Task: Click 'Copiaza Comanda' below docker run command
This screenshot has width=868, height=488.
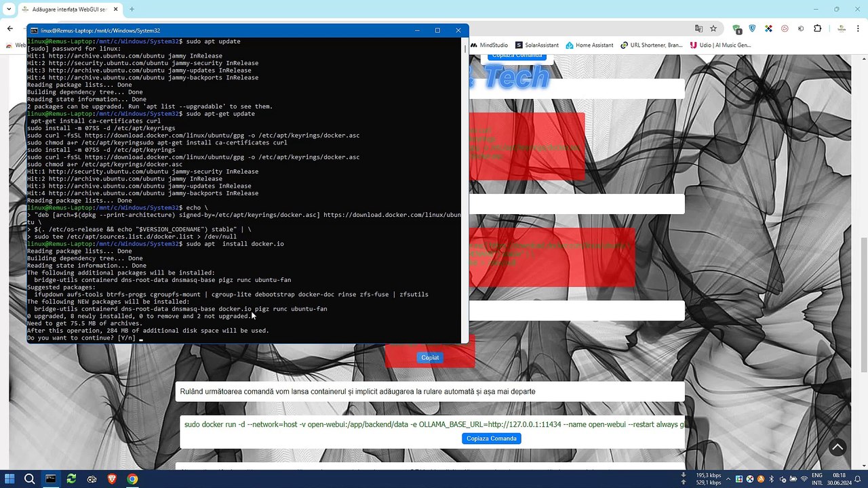Action: pyautogui.click(x=492, y=439)
